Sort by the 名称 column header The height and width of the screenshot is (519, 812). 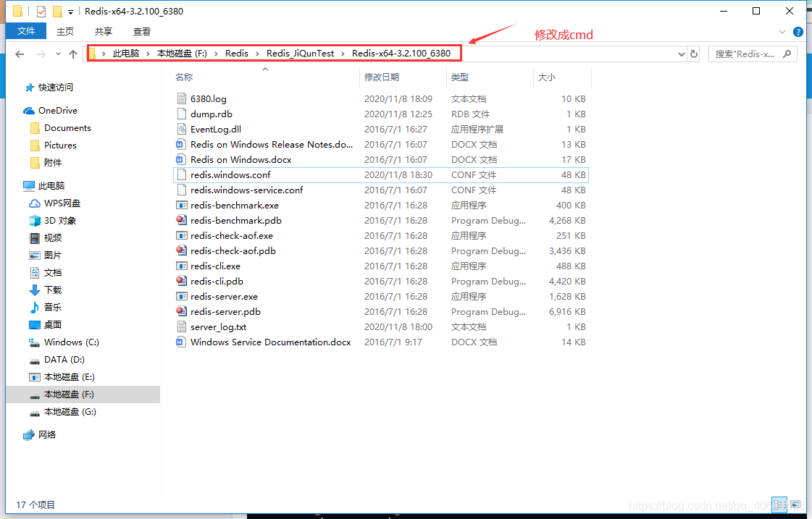click(x=184, y=77)
